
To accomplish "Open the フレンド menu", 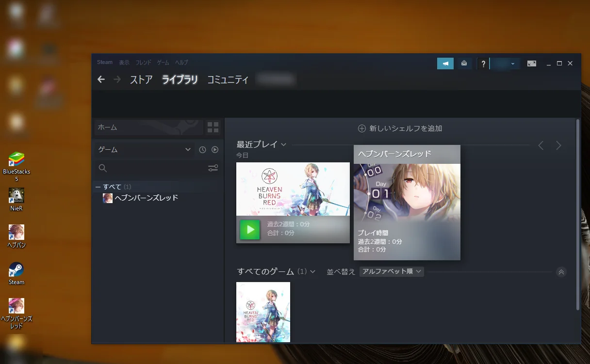I will click(143, 63).
